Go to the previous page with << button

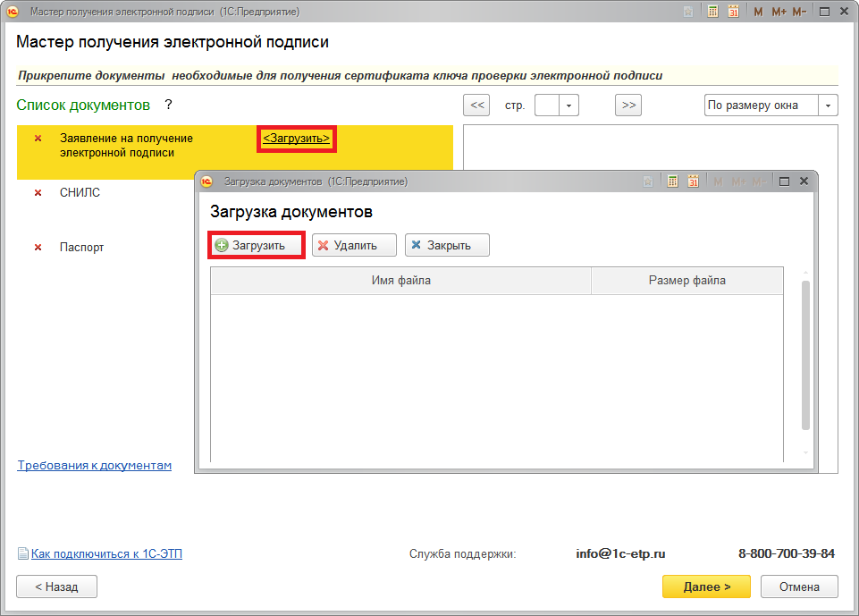pyautogui.click(x=477, y=105)
